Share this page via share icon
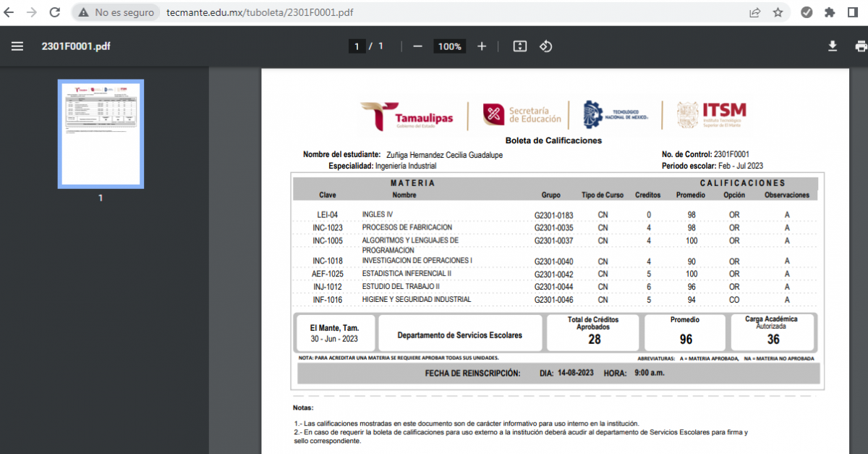868x454 pixels. 754,12
